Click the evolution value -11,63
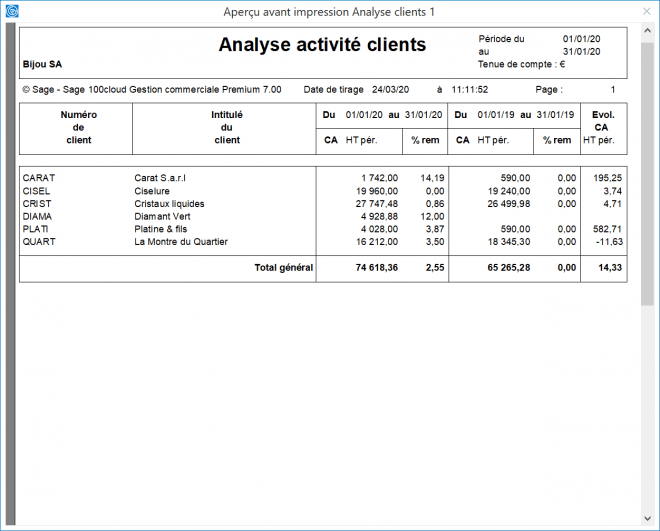Screen dimensions: 660x531 tap(609, 242)
